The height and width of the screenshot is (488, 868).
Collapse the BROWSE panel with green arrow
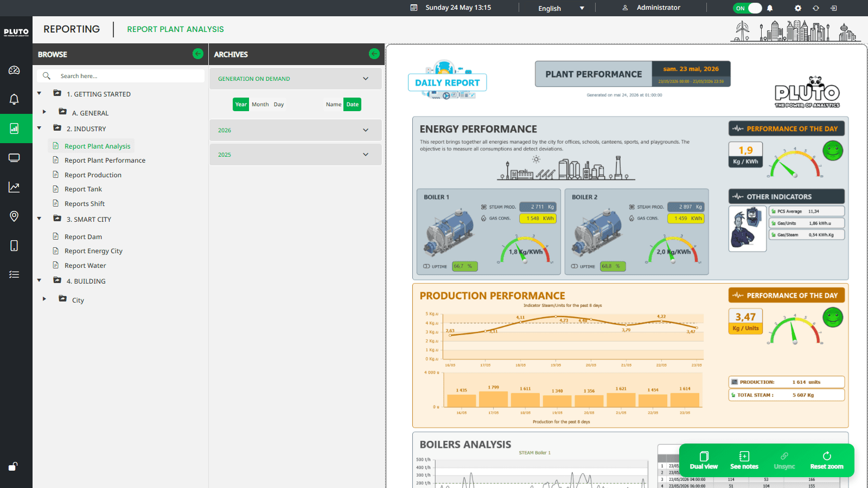click(198, 54)
